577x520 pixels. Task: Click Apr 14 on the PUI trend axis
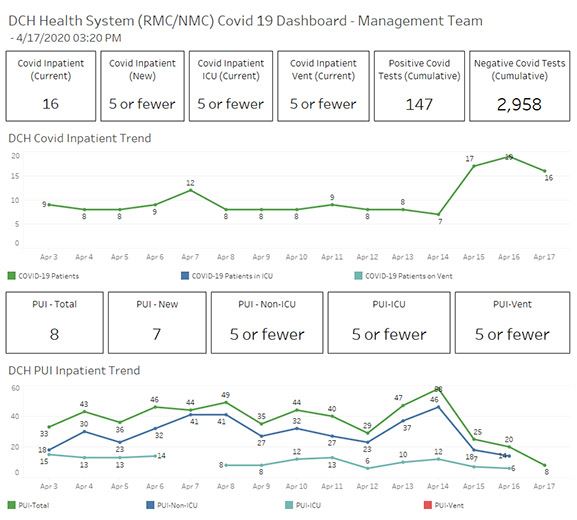438,486
